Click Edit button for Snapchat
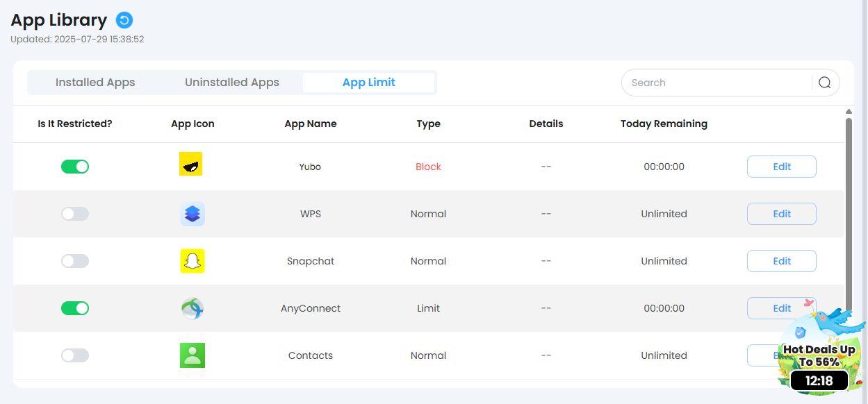The width and height of the screenshot is (868, 404). (x=781, y=261)
